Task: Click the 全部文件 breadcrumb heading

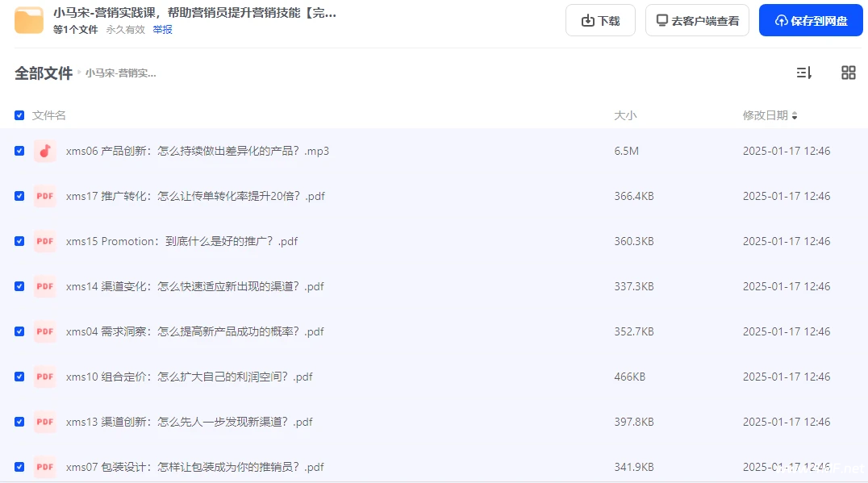Action: 43,73
